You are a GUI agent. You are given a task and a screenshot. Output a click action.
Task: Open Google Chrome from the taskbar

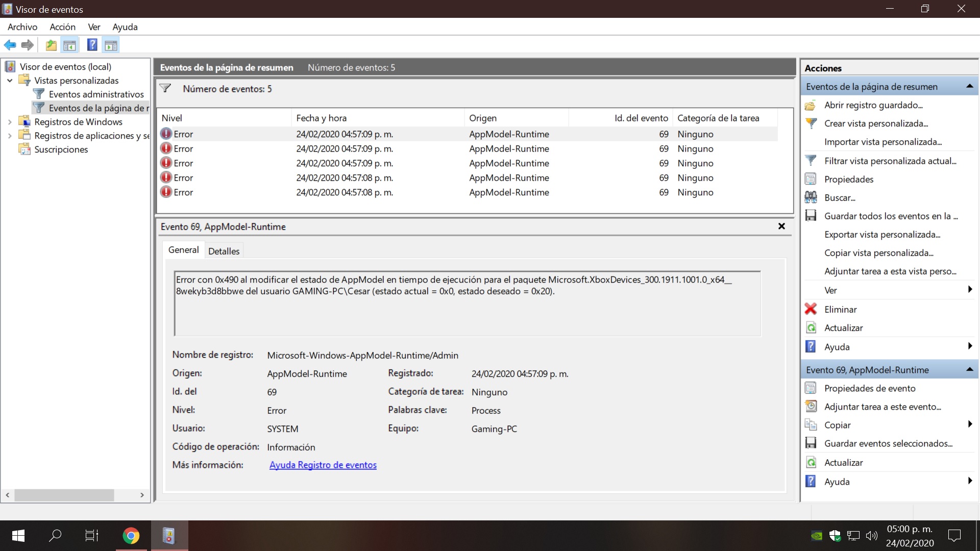pyautogui.click(x=131, y=536)
